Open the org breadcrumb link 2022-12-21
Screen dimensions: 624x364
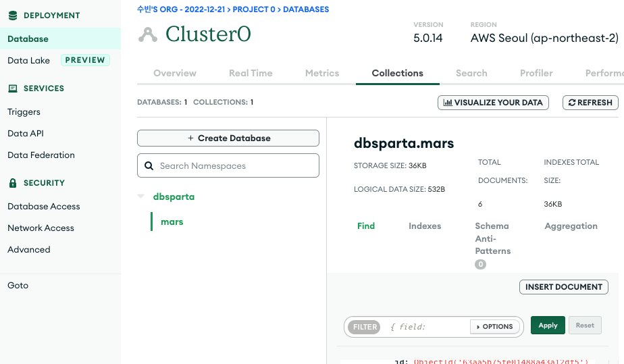[x=181, y=9]
